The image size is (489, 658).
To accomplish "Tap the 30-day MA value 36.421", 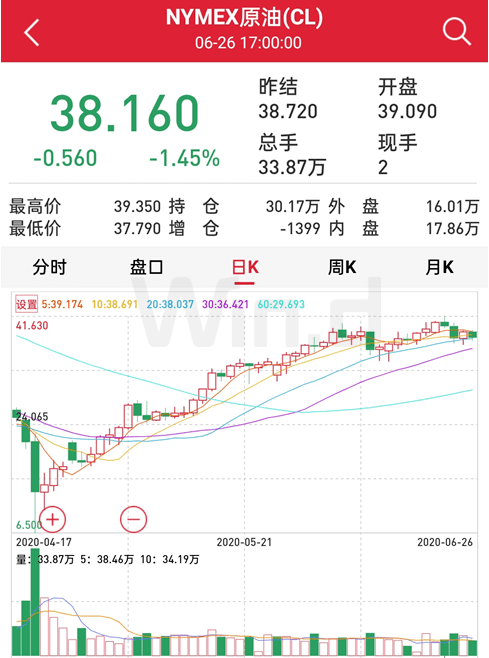I will click(225, 304).
